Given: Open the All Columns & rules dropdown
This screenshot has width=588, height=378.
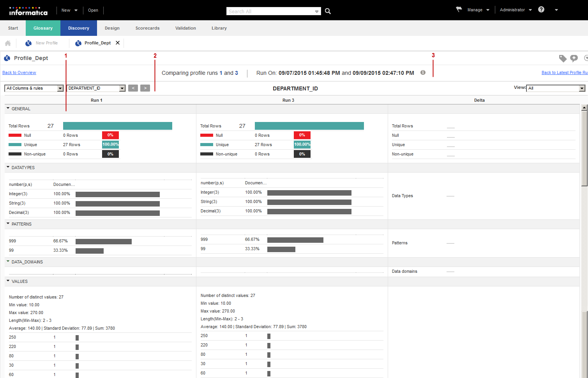Looking at the screenshot, I should (34, 88).
